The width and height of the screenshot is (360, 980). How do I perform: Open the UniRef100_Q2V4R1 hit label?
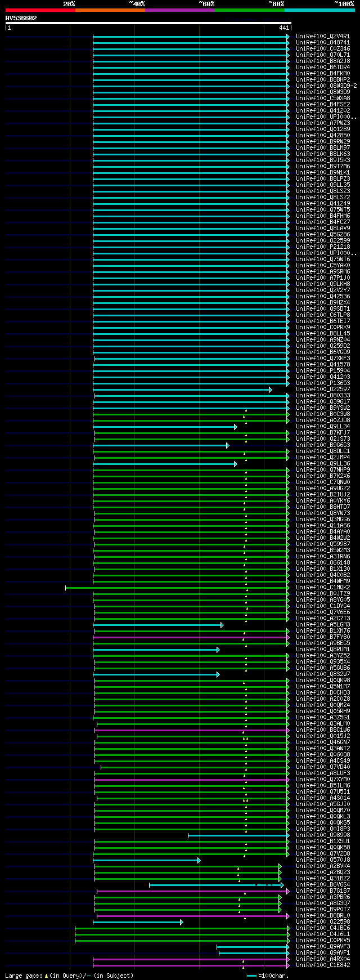click(323, 36)
